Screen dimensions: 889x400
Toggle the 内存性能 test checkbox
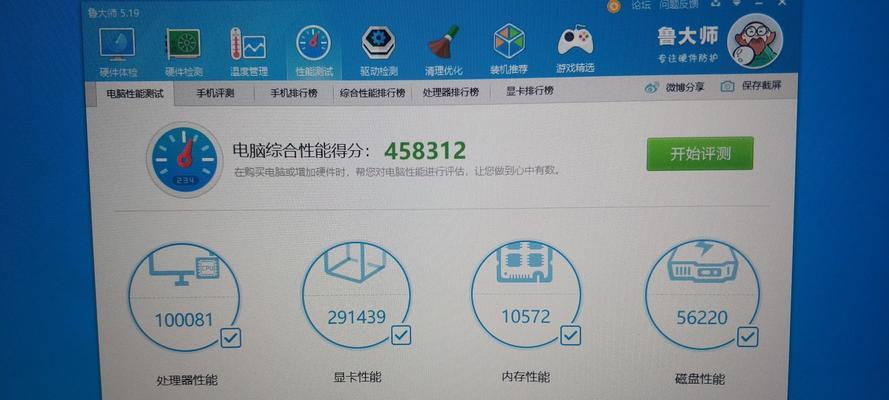(570, 335)
